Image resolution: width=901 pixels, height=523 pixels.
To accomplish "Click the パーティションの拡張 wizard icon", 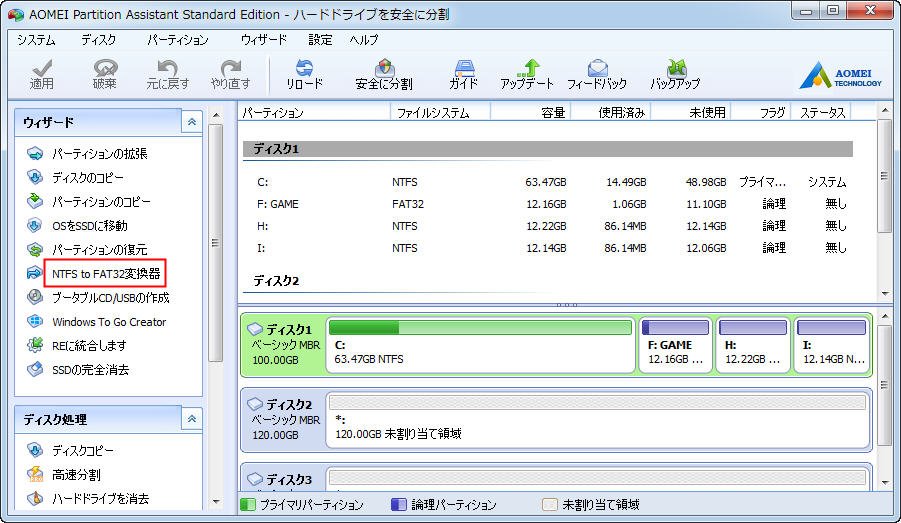I will click(35, 153).
